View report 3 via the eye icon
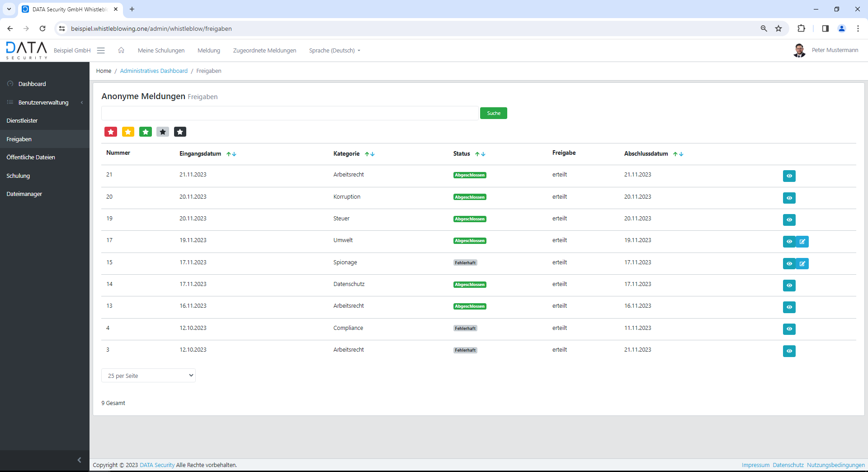Screen dimensions: 868x472 pyautogui.click(x=789, y=351)
